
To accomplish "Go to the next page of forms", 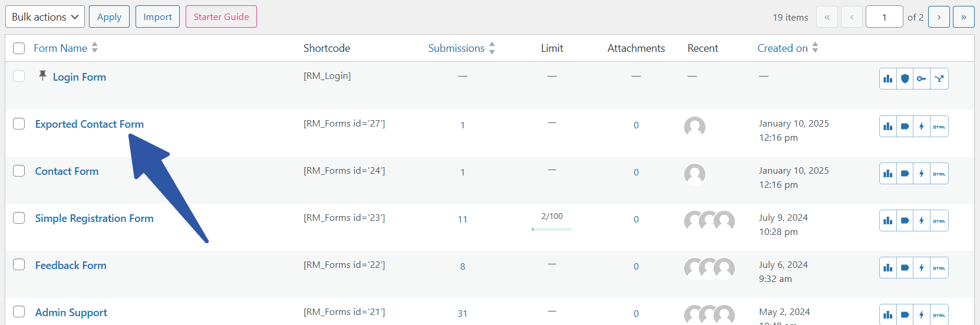I will coord(939,17).
